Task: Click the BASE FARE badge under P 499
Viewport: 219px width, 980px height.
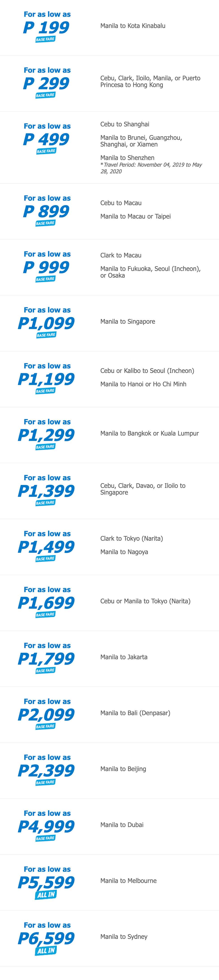Action: 46,151
